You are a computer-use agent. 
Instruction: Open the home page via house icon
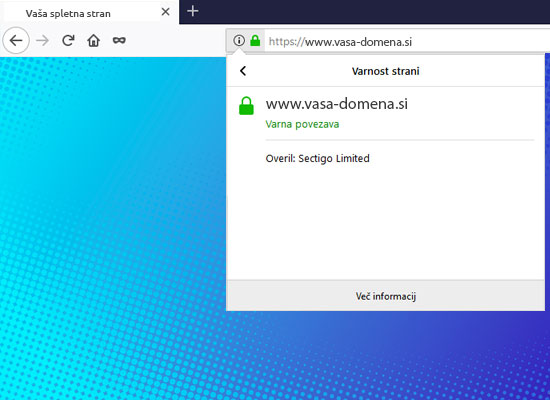[x=94, y=41]
